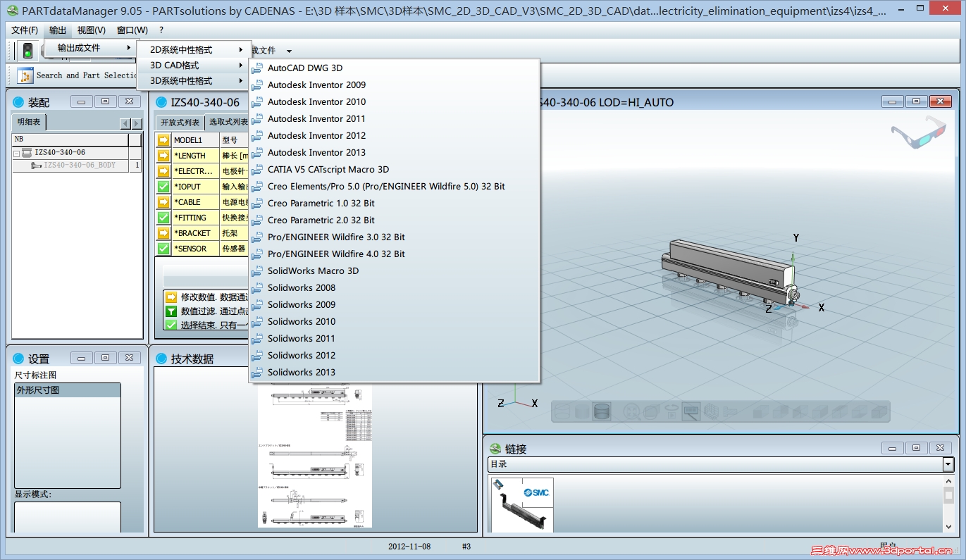Choose CATIA V5 CATscript Macro 3D

(395, 170)
